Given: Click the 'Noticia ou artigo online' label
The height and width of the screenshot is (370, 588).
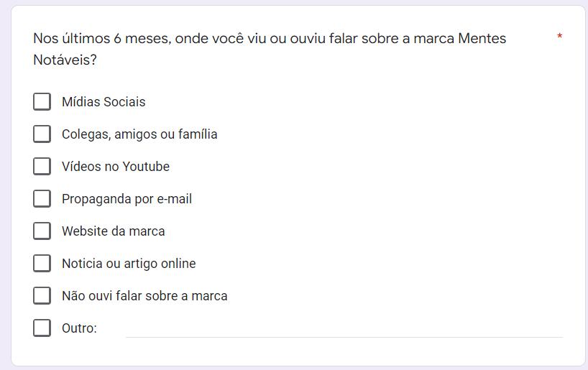Looking at the screenshot, I should click(129, 264).
